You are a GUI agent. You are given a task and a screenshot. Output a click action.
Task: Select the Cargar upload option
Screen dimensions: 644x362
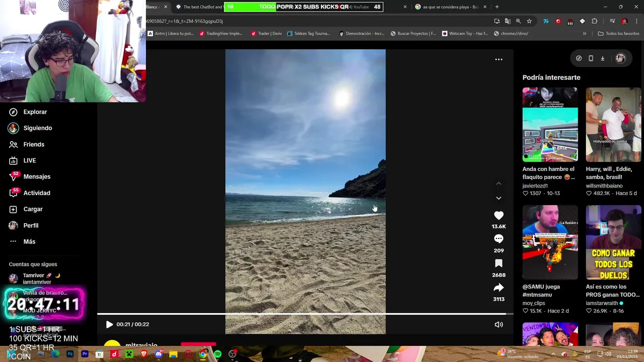click(26, 209)
